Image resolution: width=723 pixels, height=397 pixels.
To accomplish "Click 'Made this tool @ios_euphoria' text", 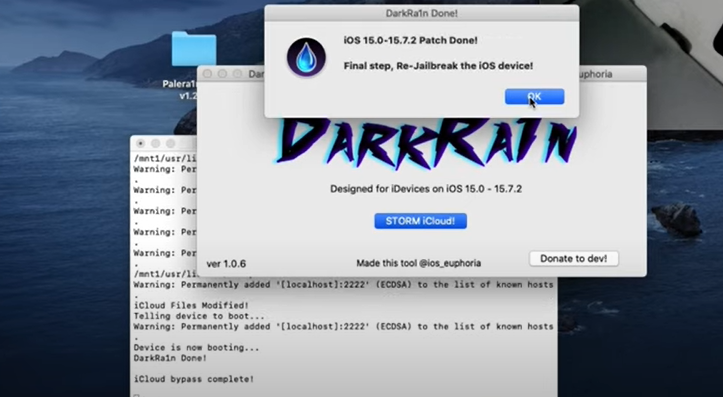I will 418,263.
